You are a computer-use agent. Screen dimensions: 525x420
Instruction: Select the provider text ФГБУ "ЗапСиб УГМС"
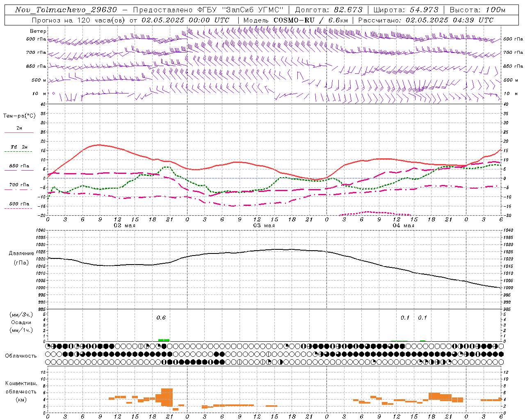(x=241, y=10)
